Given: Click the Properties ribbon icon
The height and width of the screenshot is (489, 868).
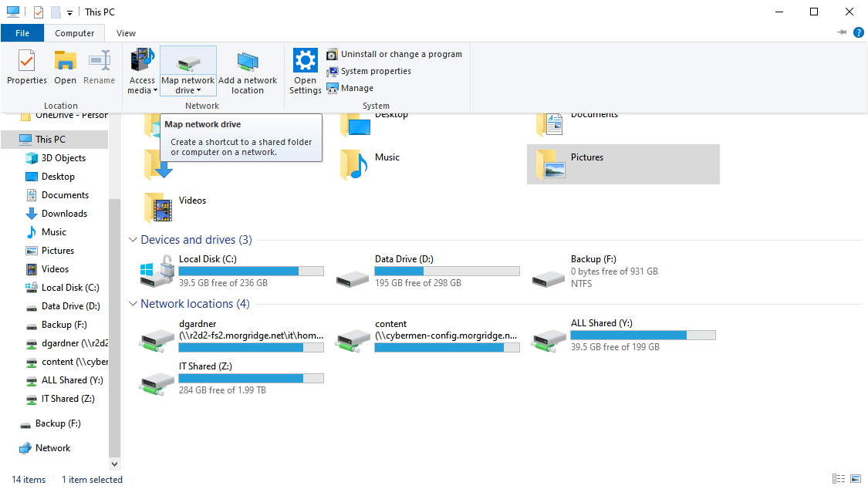Looking at the screenshot, I should click(26, 61).
